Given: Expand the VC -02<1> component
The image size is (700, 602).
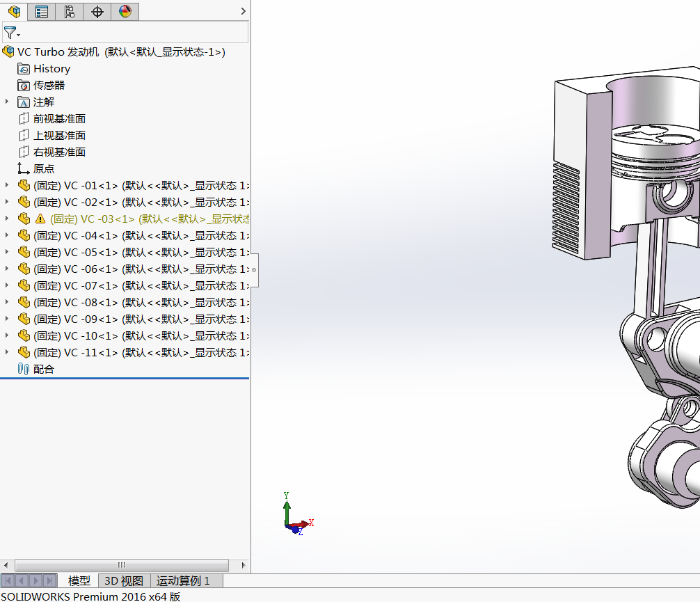Looking at the screenshot, I should (7, 202).
